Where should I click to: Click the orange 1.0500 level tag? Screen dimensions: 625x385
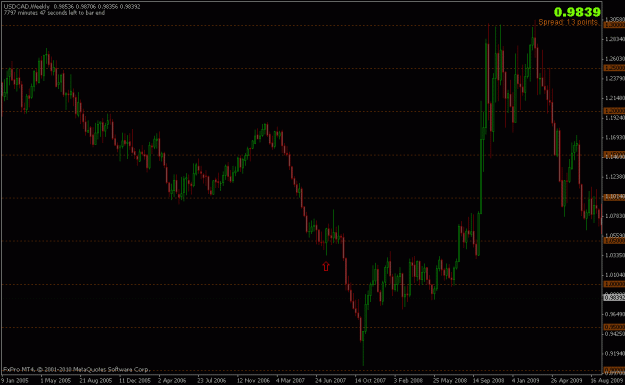click(614, 241)
